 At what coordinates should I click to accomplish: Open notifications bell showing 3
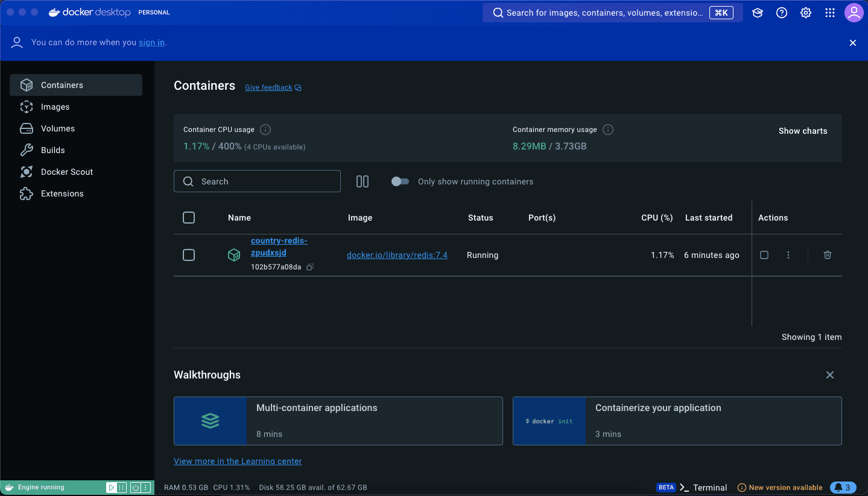tap(843, 488)
